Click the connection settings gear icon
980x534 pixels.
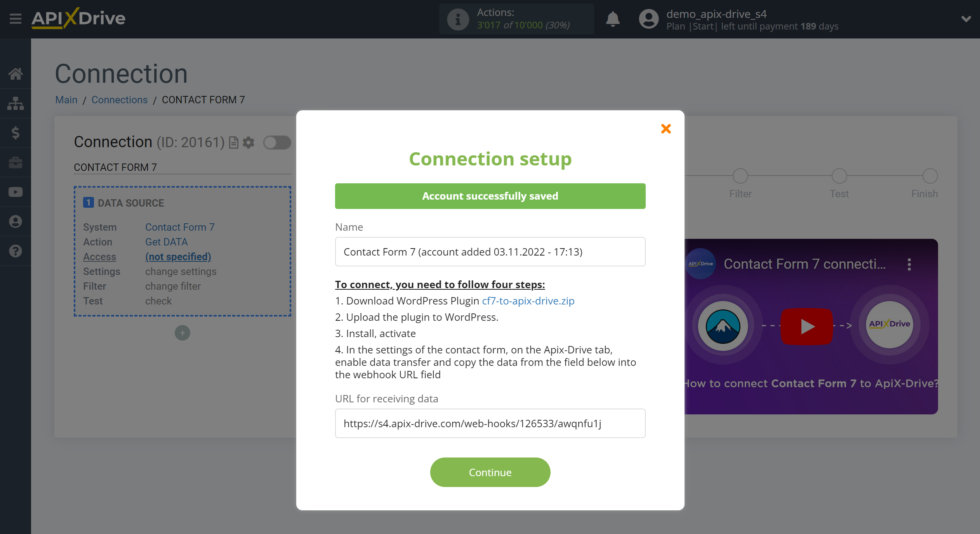click(x=248, y=142)
